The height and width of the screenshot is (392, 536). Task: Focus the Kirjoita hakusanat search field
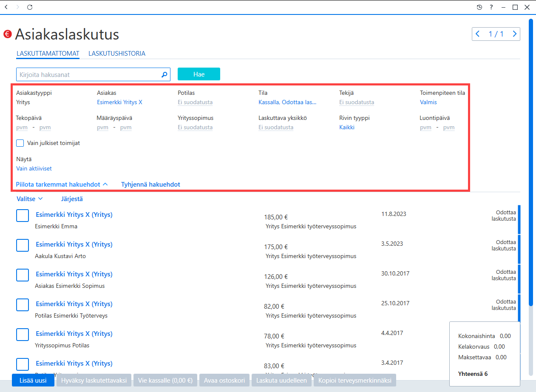point(88,74)
